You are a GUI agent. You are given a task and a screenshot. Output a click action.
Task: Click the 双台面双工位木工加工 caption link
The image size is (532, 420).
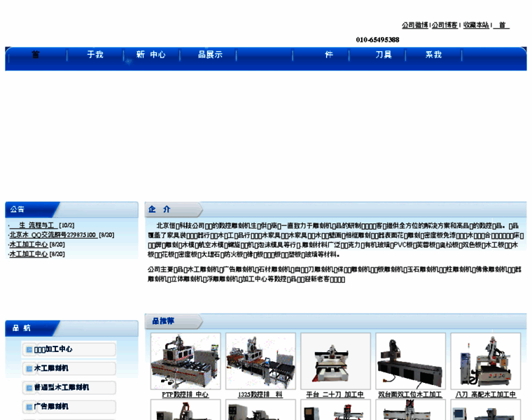pos(410,395)
